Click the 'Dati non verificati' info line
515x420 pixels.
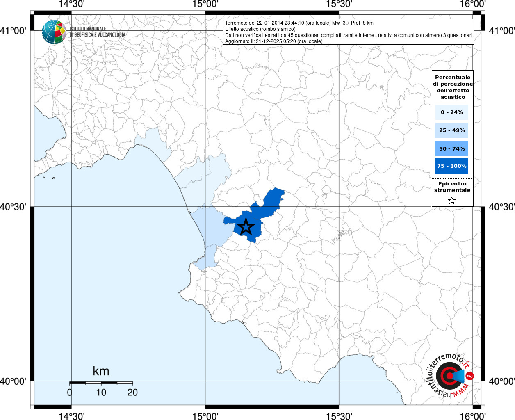pos(349,35)
